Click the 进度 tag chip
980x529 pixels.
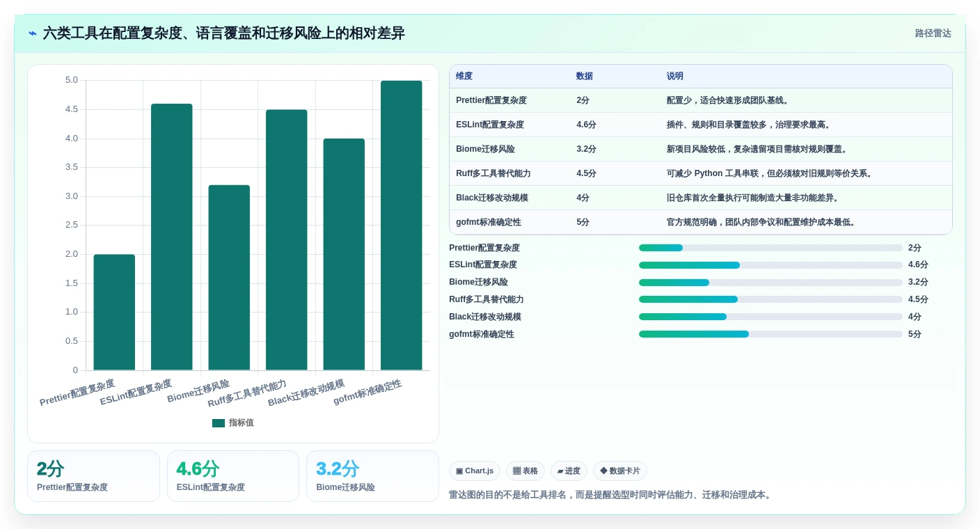[569, 471]
